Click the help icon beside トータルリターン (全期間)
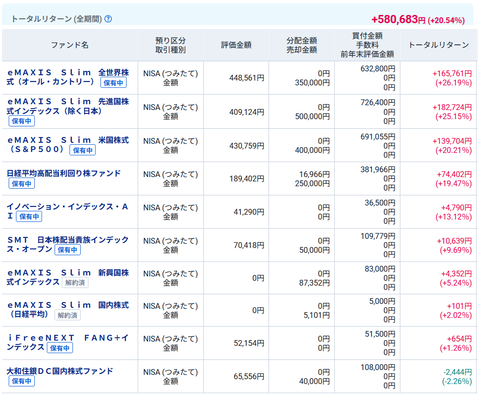The image size is (480, 398). (108, 19)
